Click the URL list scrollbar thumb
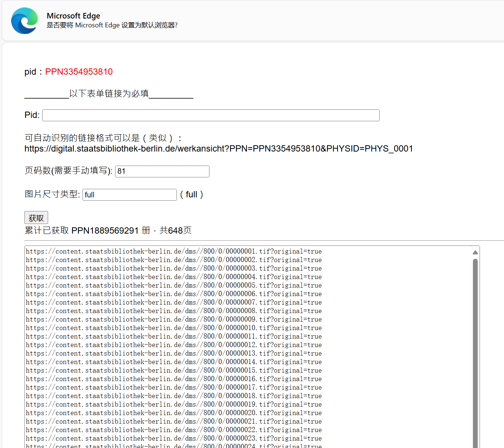This screenshot has width=504, height=448. coord(475,351)
